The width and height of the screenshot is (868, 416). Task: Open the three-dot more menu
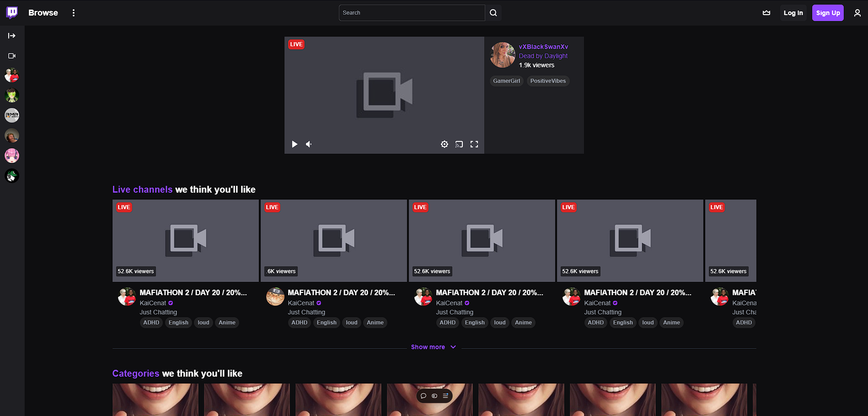[74, 13]
